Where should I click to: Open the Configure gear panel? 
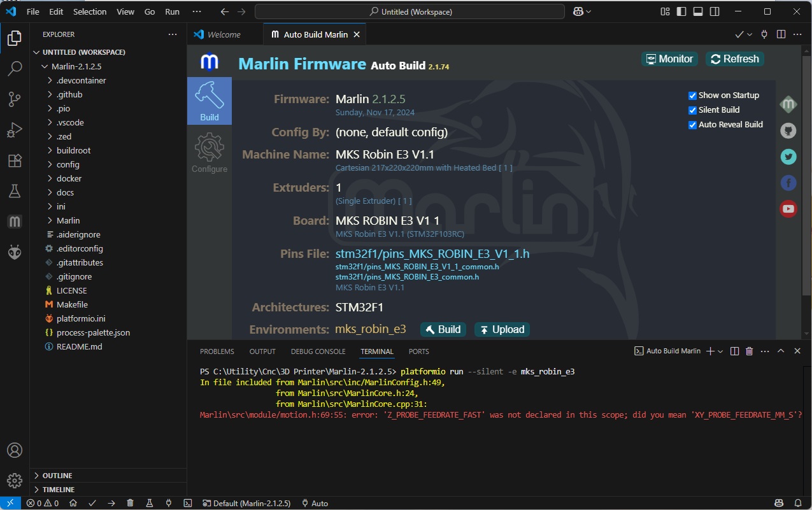210,153
